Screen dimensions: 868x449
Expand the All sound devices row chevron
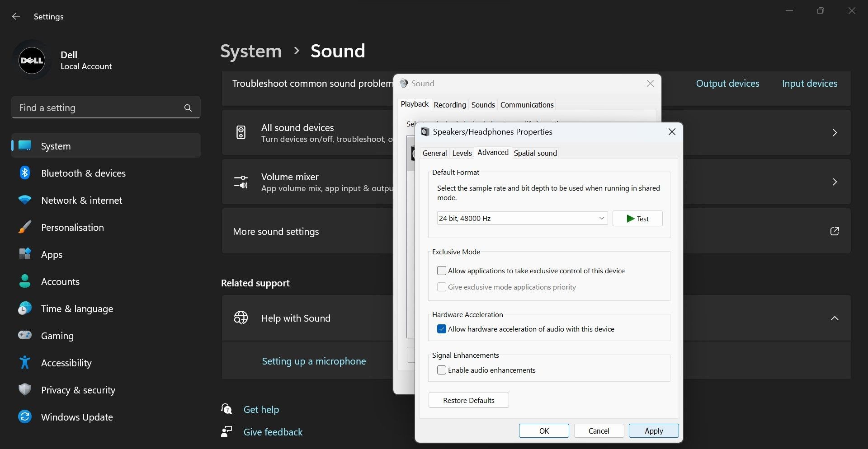(x=835, y=132)
